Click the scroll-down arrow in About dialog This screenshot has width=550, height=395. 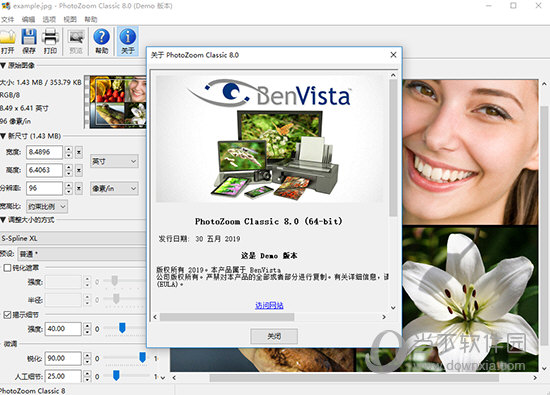(x=393, y=308)
